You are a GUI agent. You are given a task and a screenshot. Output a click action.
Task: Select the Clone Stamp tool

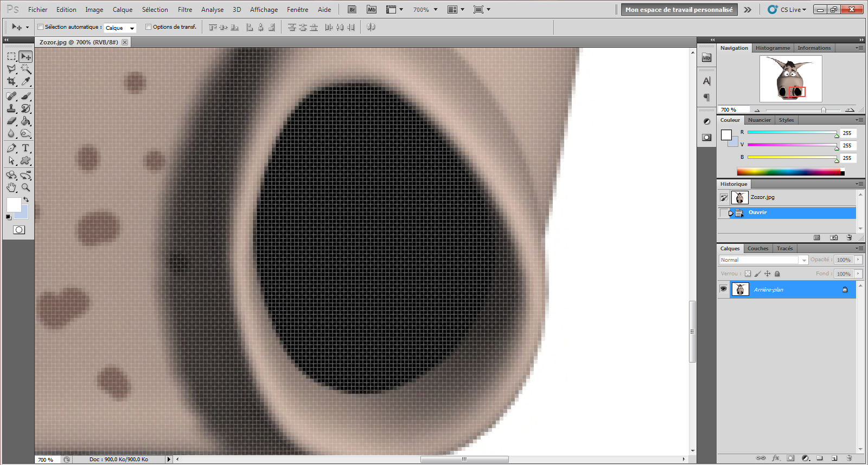coord(11,108)
